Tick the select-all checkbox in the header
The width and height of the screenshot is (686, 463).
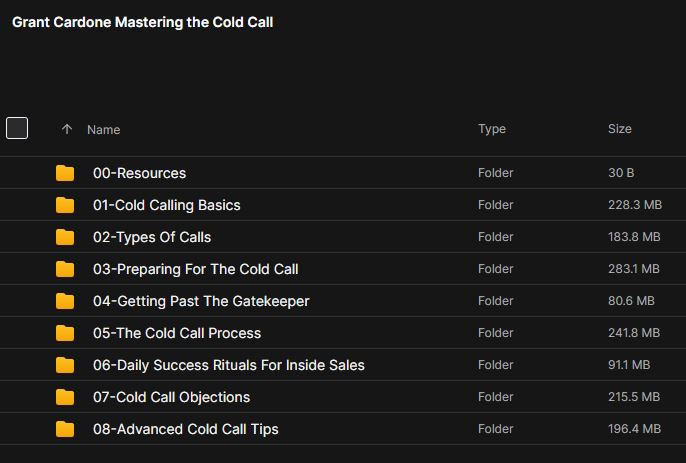coord(17,128)
